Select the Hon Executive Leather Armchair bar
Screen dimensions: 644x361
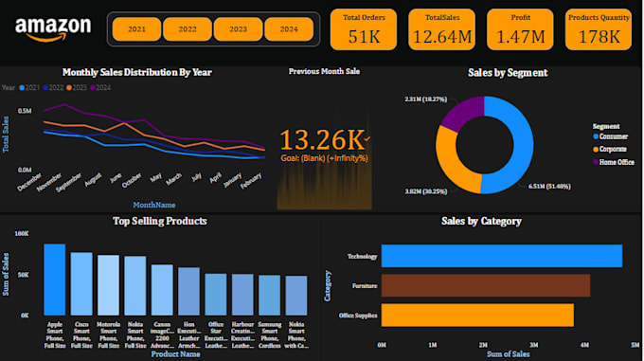point(188,292)
